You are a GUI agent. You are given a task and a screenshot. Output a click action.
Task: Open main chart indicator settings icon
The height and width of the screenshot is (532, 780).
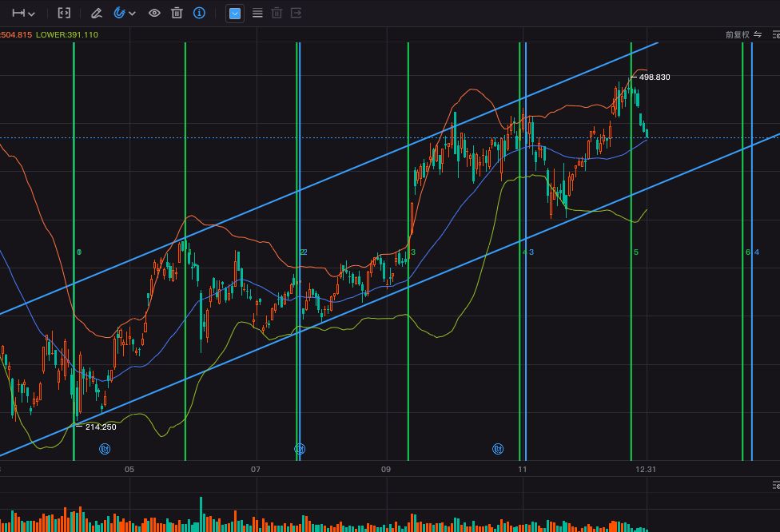pyautogui.click(x=776, y=35)
